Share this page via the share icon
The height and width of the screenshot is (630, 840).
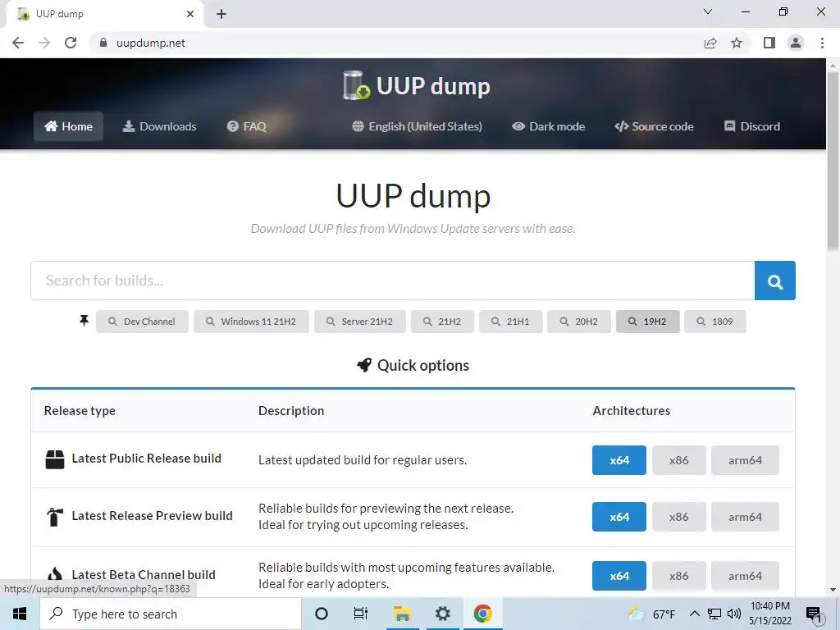[x=710, y=43]
